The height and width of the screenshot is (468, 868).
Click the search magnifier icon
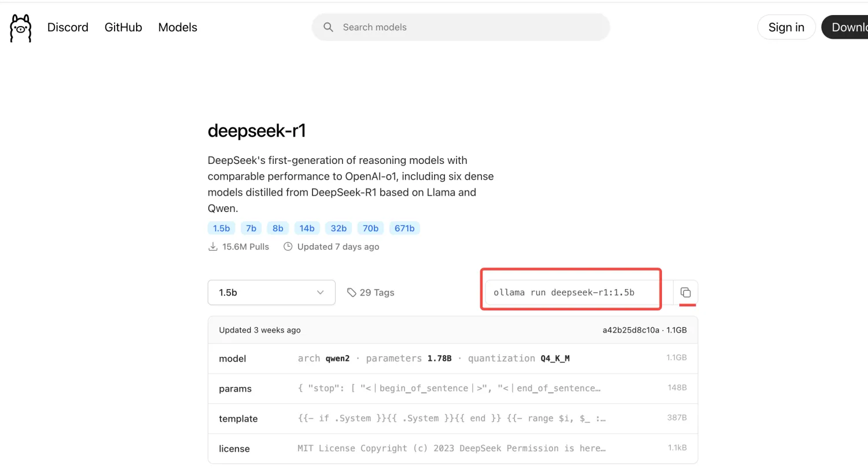pyautogui.click(x=328, y=27)
